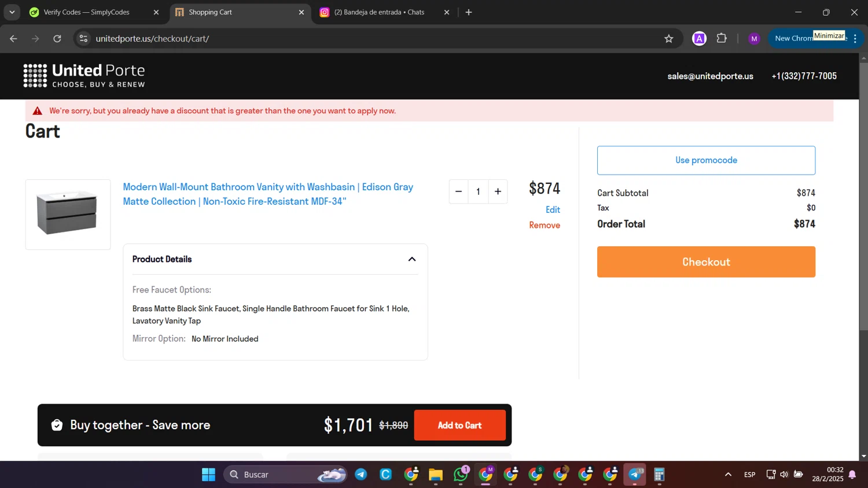Focus the address bar showing unitedporte.us/checkout/cart/
This screenshot has height=488, width=868.
coord(370,39)
